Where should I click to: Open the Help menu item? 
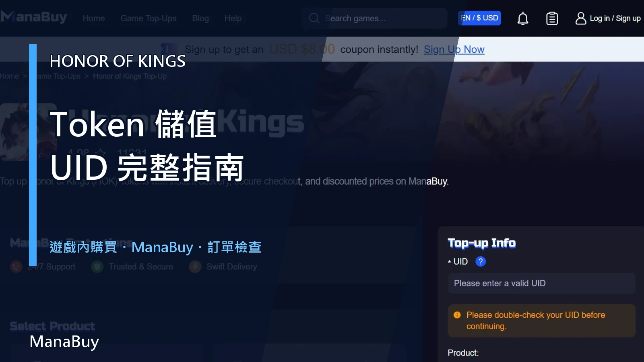pyautogui.click(x=233, y=19)
